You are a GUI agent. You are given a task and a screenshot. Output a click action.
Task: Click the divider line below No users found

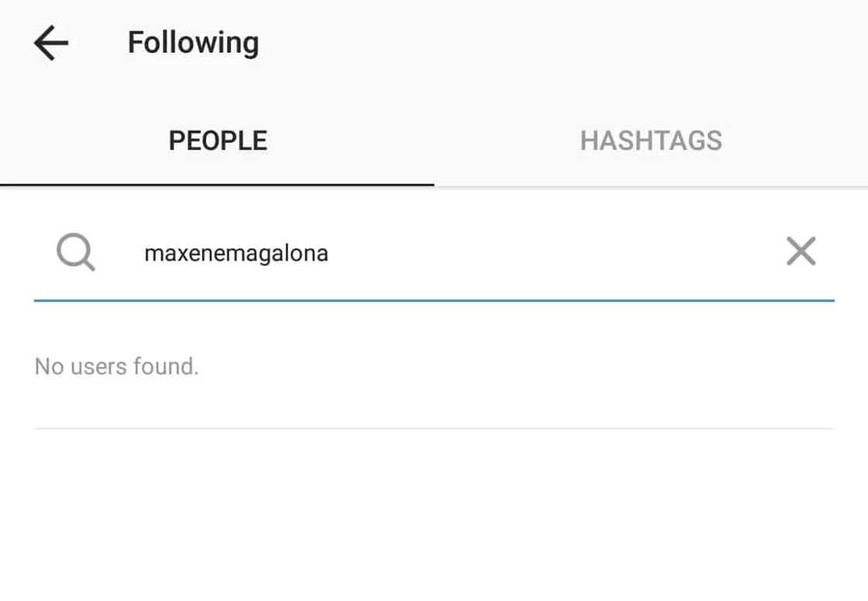[x=434, y=428]
